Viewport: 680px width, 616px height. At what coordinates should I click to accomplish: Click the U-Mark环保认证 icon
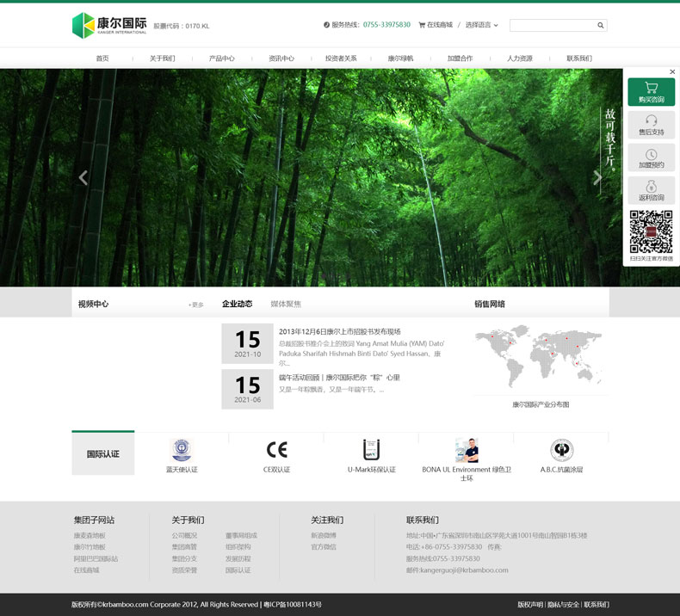371,450
